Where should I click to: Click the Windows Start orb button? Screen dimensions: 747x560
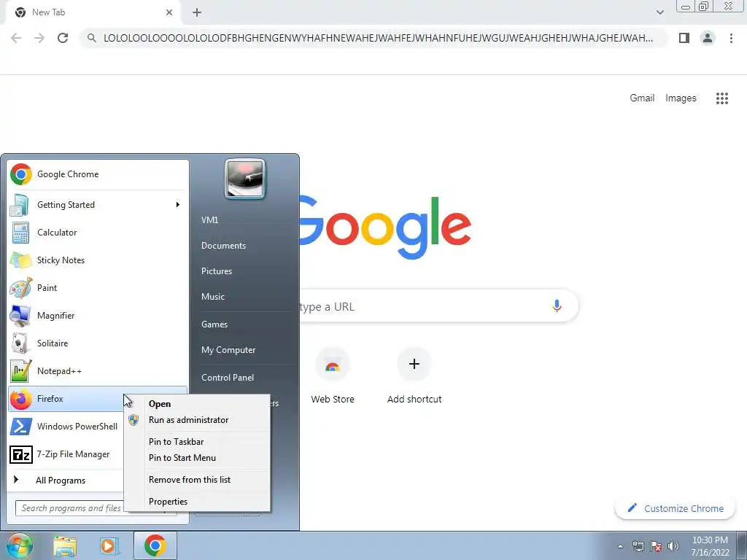(x=20, y=545)
